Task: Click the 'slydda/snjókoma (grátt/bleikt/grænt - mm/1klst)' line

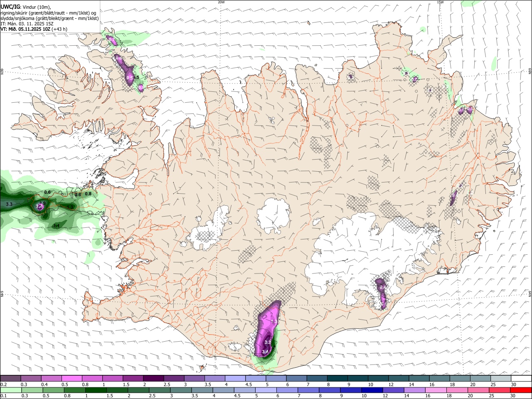Action: [x=49, y=18]
